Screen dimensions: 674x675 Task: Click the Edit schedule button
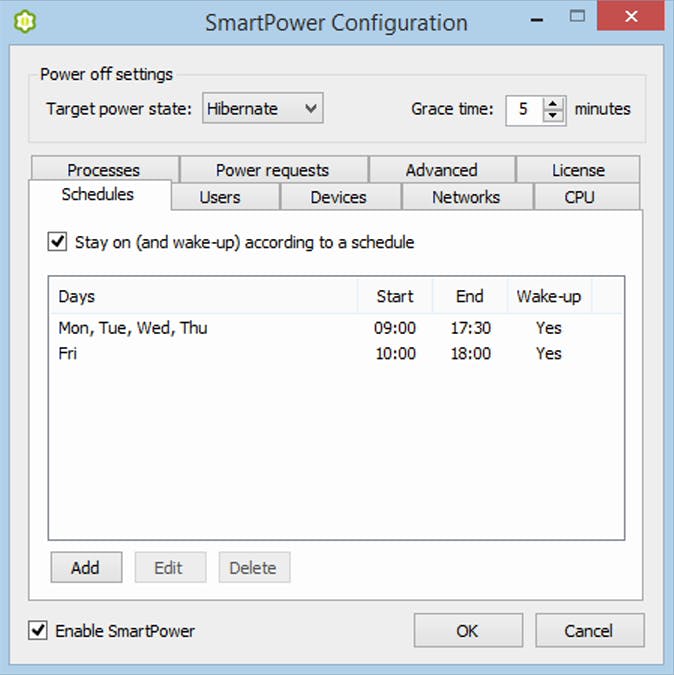click(x=170, y=567)
